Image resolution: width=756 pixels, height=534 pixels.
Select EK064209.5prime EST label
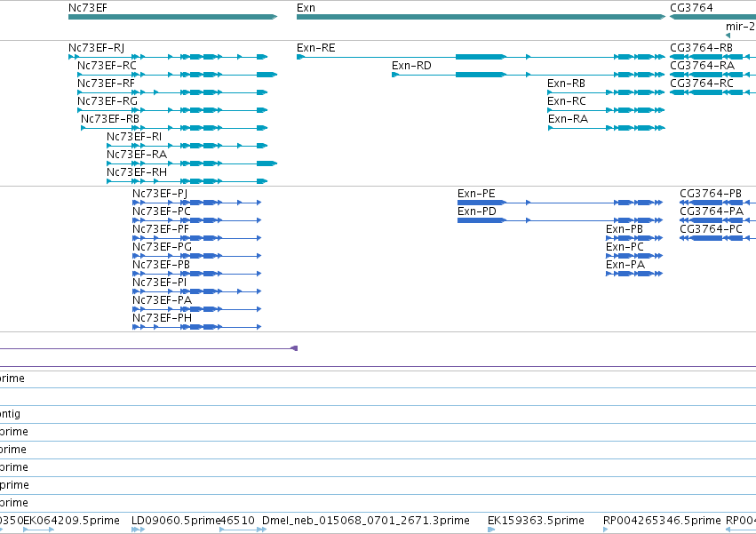pos(71,521)
